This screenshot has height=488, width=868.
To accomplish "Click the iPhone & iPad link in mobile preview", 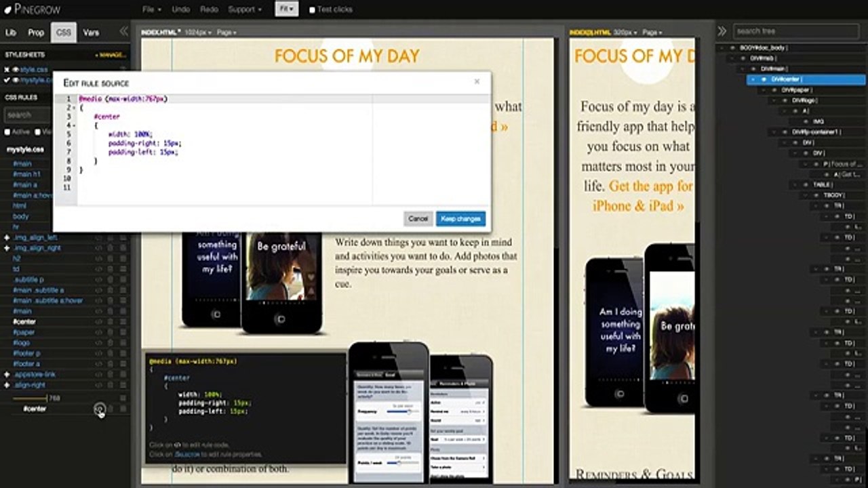I will pos(638,206).
